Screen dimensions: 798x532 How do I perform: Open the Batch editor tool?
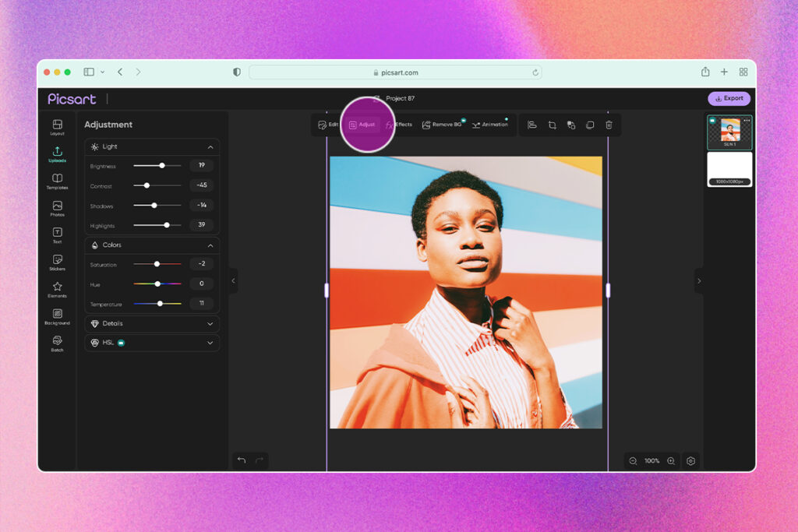(57, 344)
